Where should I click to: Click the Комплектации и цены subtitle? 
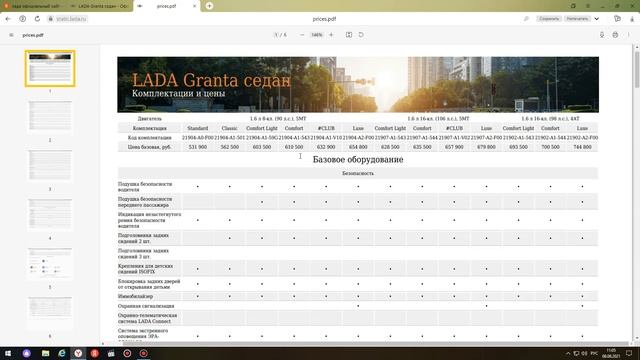178,93
